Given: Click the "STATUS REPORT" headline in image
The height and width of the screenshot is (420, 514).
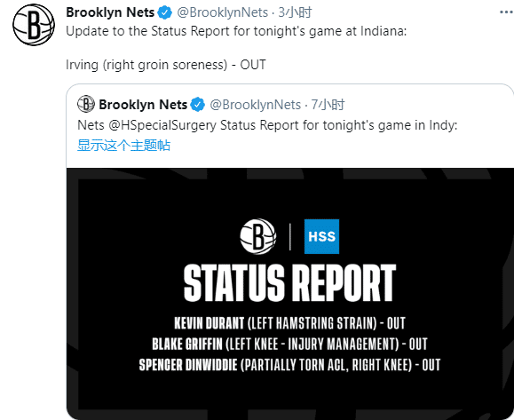Looking at the screenshot, I should (289, 282).
